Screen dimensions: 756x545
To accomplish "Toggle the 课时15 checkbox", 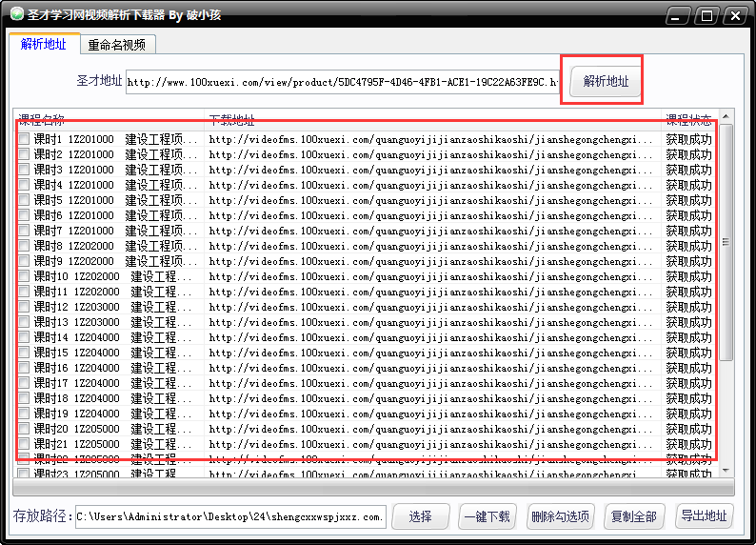I will click(x=24, y=353).
